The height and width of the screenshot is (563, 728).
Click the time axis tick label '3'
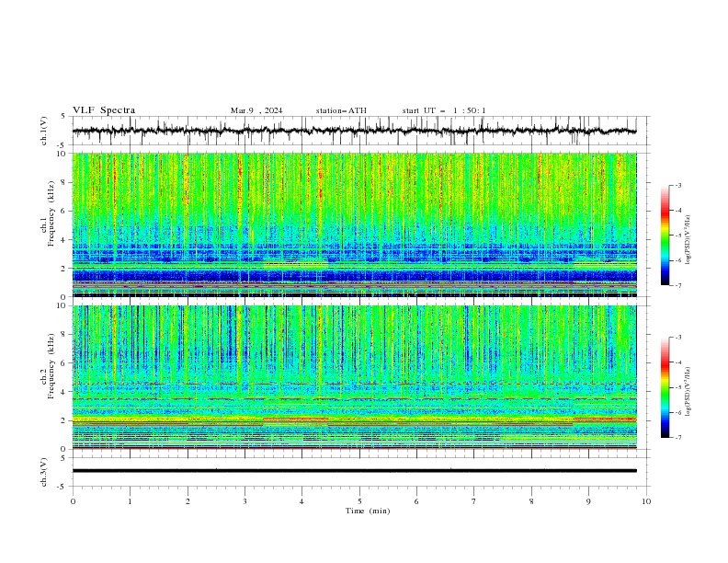[x=245, y=501]
